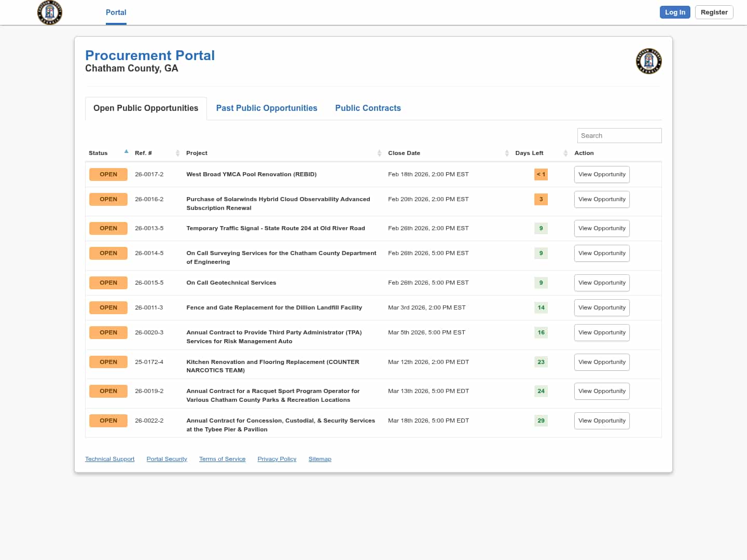Click the county seal beside portal title
The height and width of the screenshot is (560, 747).
pos(648,61)
